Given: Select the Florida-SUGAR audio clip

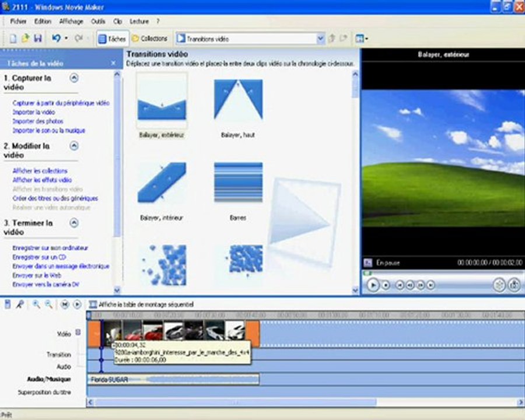Looking at the screenshot, I should click(173, 380).
